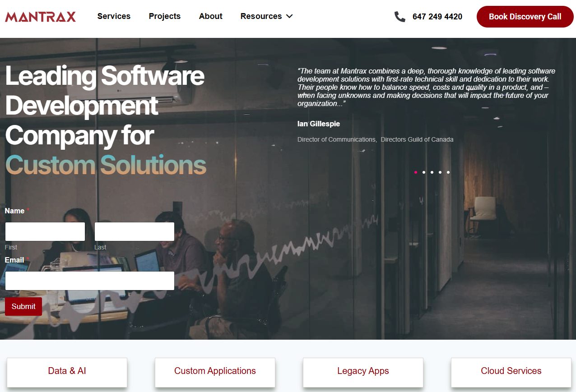576x392 pixels.
Task: Click the Book Discovery Call button
Action: click(525, 17)
